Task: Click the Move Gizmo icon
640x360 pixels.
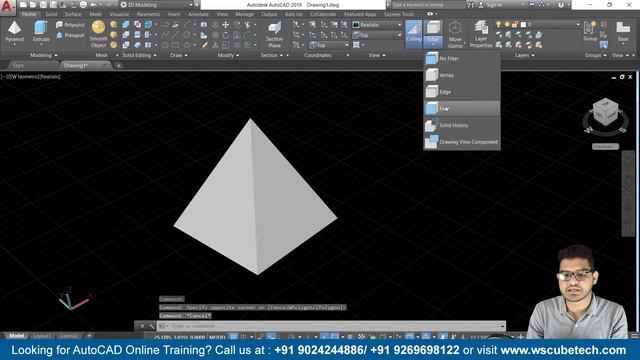Action: click(x=455, y=29)
